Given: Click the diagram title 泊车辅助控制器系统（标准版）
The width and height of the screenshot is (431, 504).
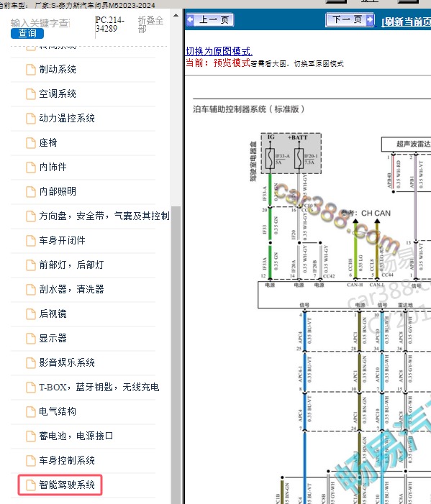Looking at the screenshot, I should [249, 109].
